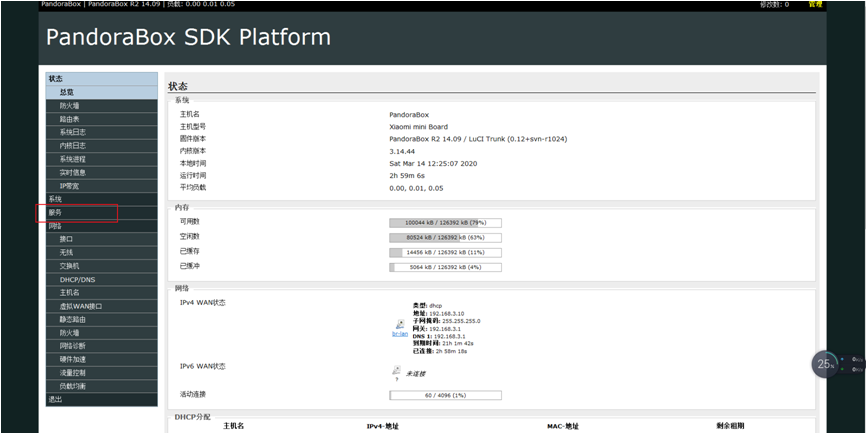Click the br-lan network interface icon
Viewport: 867px width, 434px height.
pos(400,325)
